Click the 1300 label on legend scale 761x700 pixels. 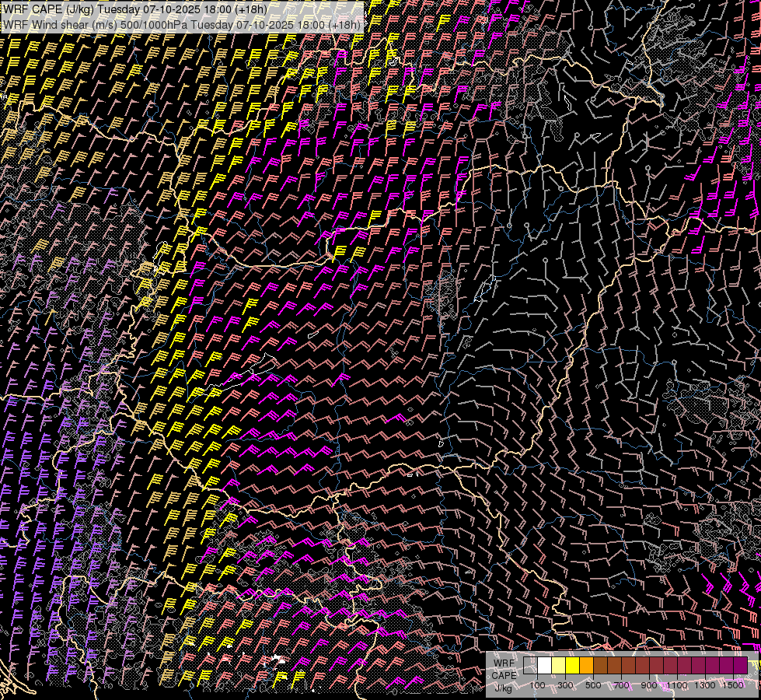(x=705, y=685)
